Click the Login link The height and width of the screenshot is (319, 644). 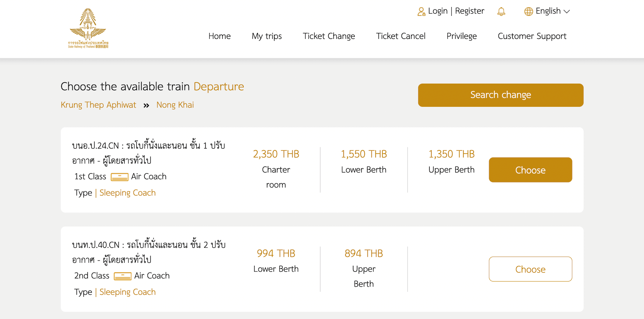point(438,11)
